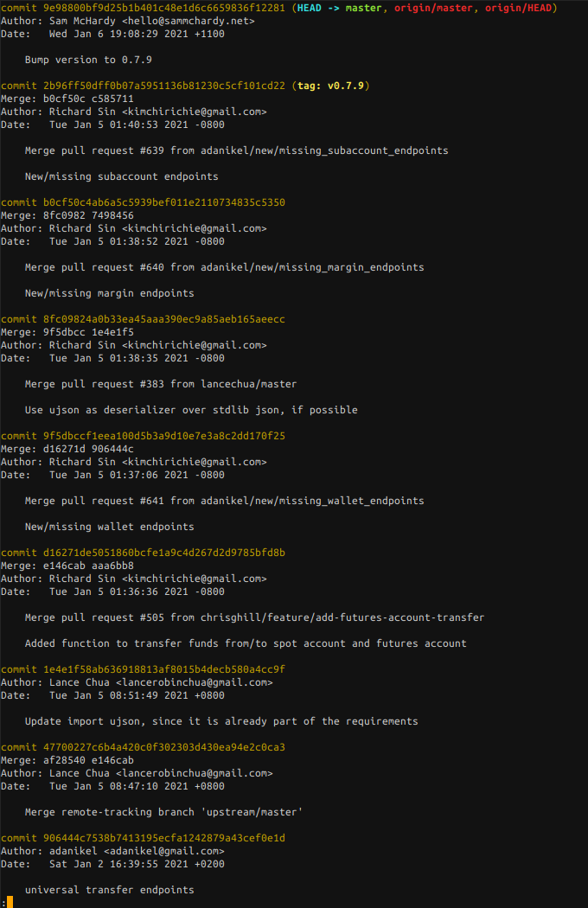Click the pull request #639 merge message
This screenshot has width=588, height=908.
(236, 150)
